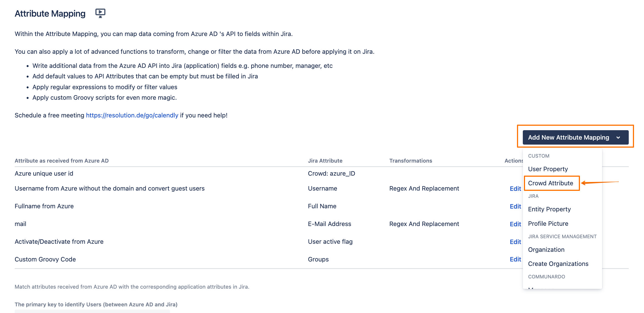Click the Jira Attribute column header
The image size is (644, 313).
coord(325,161)
